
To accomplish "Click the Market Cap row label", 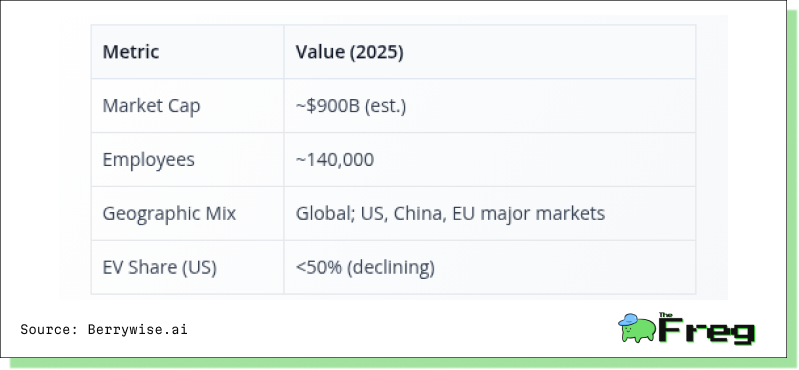I will 151,106.
